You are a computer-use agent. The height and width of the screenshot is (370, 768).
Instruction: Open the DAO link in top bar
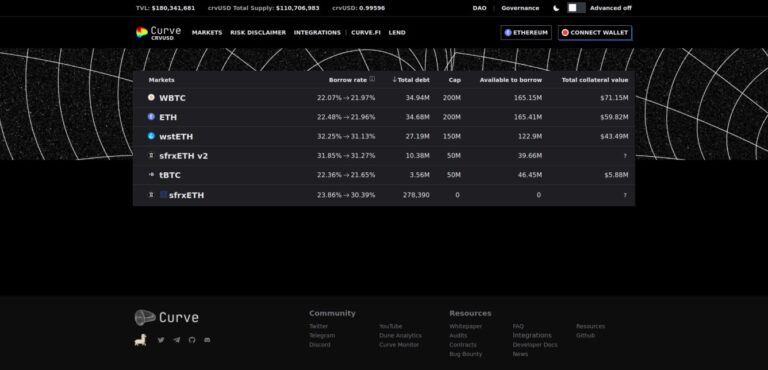click(x=480, y=8)
